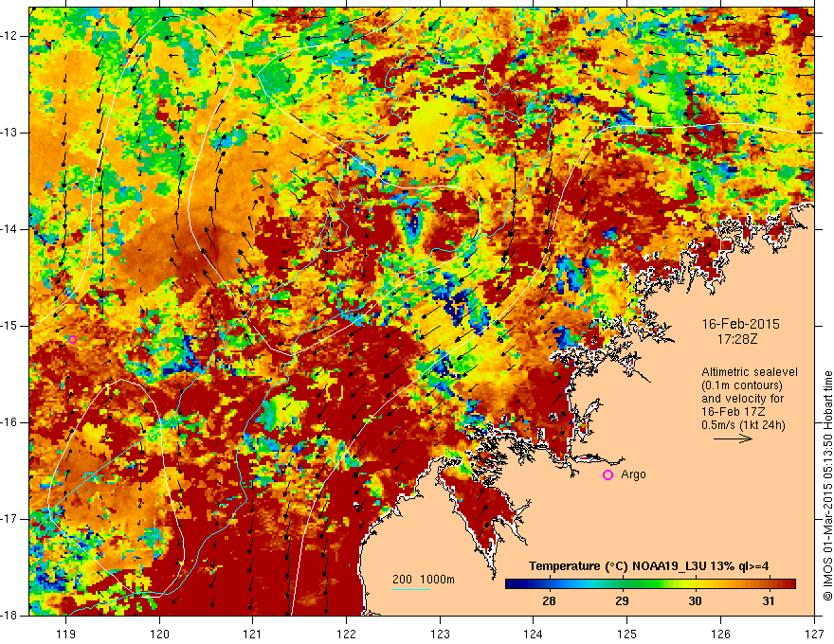The width and height of the screenshot is (834, 644).
Task: Click the latitude label '-15'
Action: click(x=10, y=326)
